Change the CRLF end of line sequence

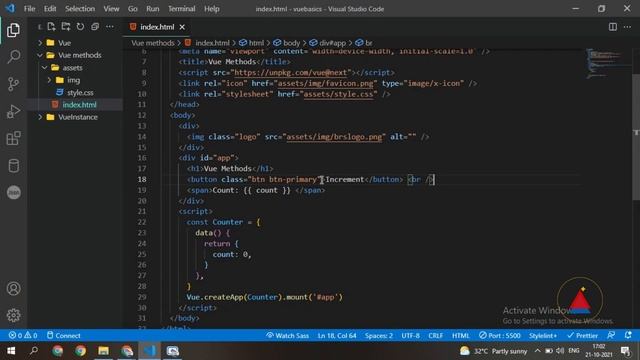coord(436,336)
